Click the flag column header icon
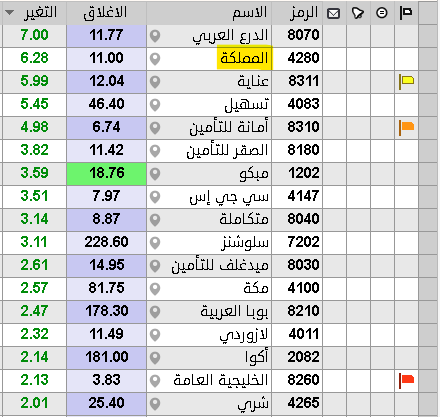This screenshot has height=417, width=440. pos(406,13)
